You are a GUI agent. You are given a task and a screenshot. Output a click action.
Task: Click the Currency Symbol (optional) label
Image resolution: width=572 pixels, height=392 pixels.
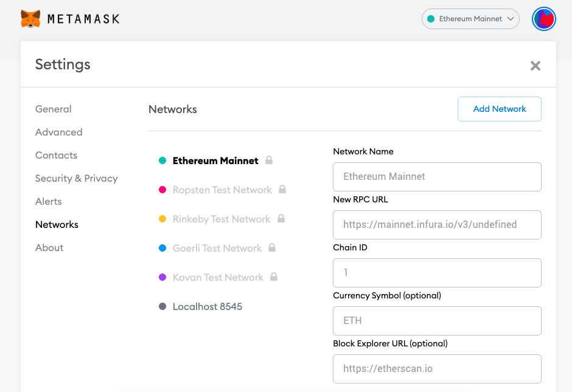386,295
